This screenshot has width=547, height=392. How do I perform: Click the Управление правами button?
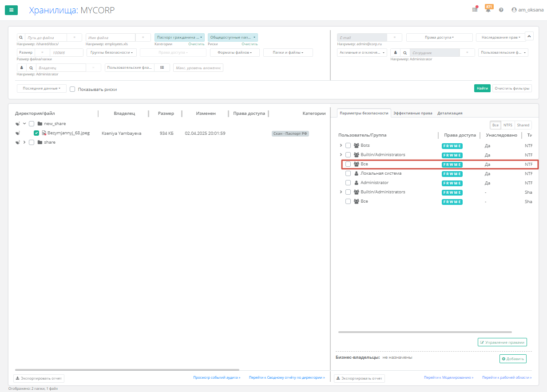[502, 342]
